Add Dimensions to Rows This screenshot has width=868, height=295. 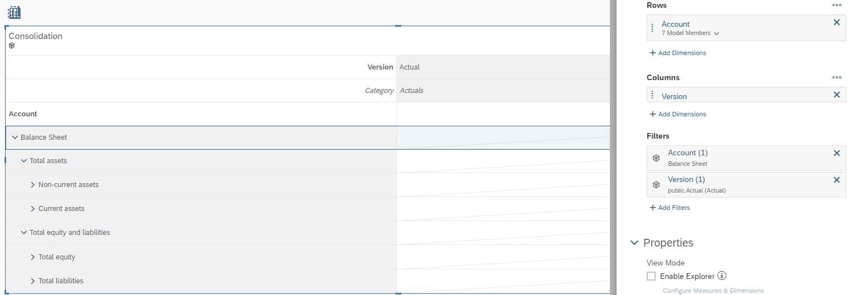[678, 53]
